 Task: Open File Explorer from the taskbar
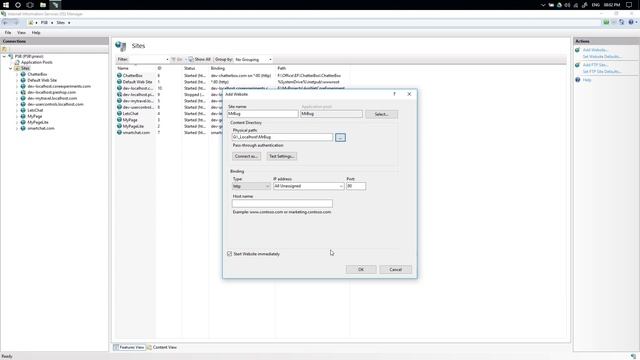[43, 5]
